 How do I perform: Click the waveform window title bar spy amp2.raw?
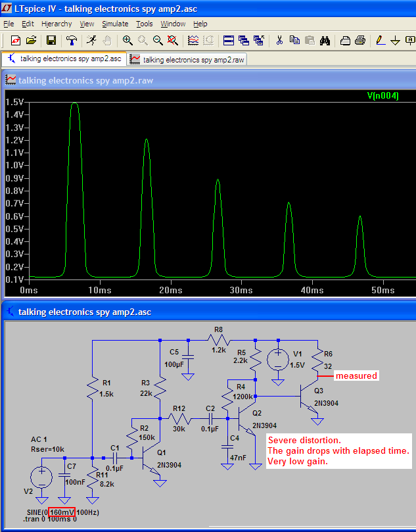click(x=209, y=80)
